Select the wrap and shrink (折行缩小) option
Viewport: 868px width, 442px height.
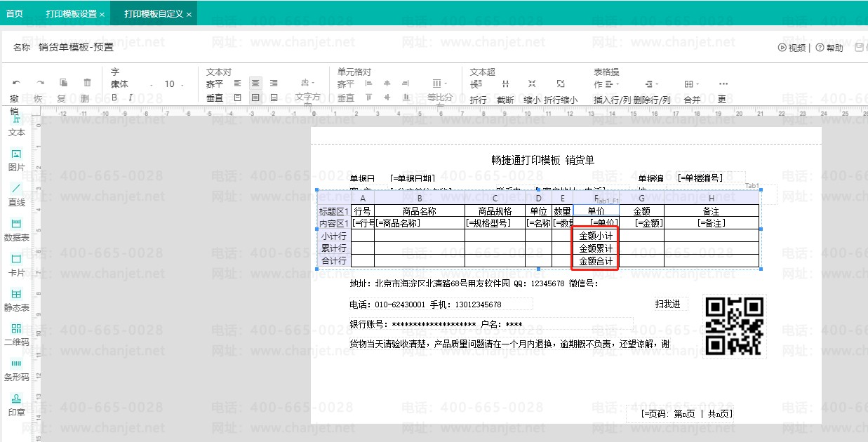561,92
